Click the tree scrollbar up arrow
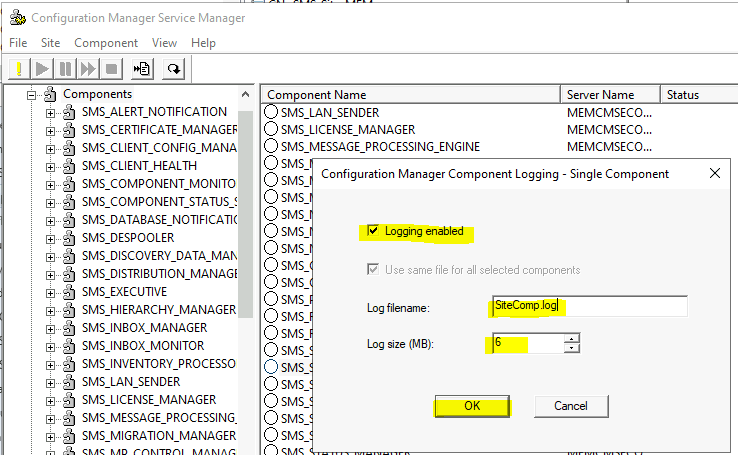 point(245,95)
